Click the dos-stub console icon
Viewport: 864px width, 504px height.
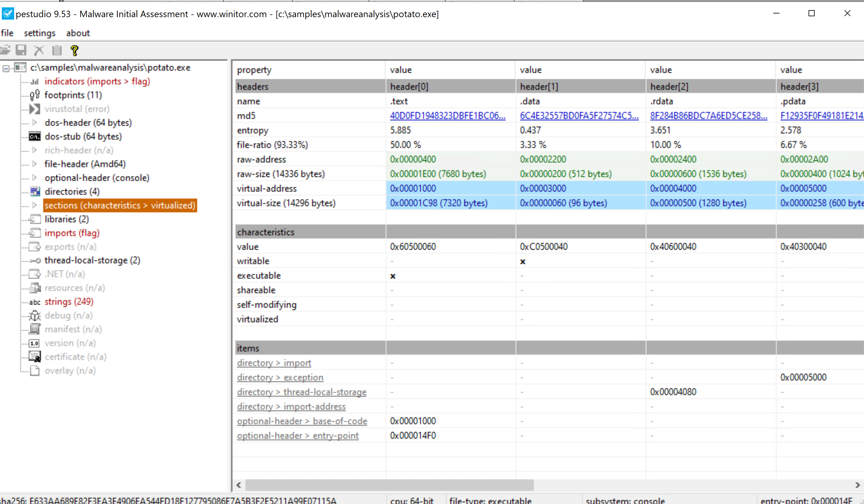click(35, 137)
